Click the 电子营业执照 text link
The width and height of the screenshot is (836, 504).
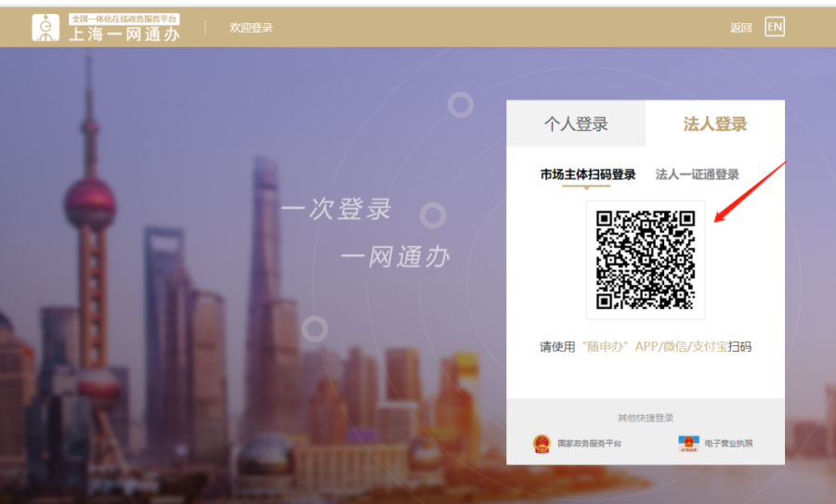[728, 444]
